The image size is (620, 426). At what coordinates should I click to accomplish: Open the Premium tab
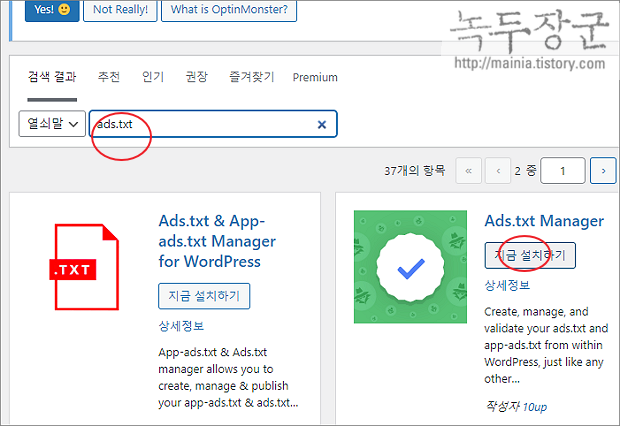tap(315, 77)
